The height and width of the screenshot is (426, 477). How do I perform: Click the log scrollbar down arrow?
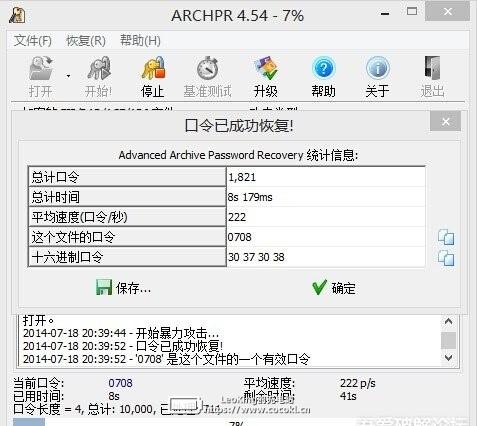pyautogui.click(x=449, y=358)
